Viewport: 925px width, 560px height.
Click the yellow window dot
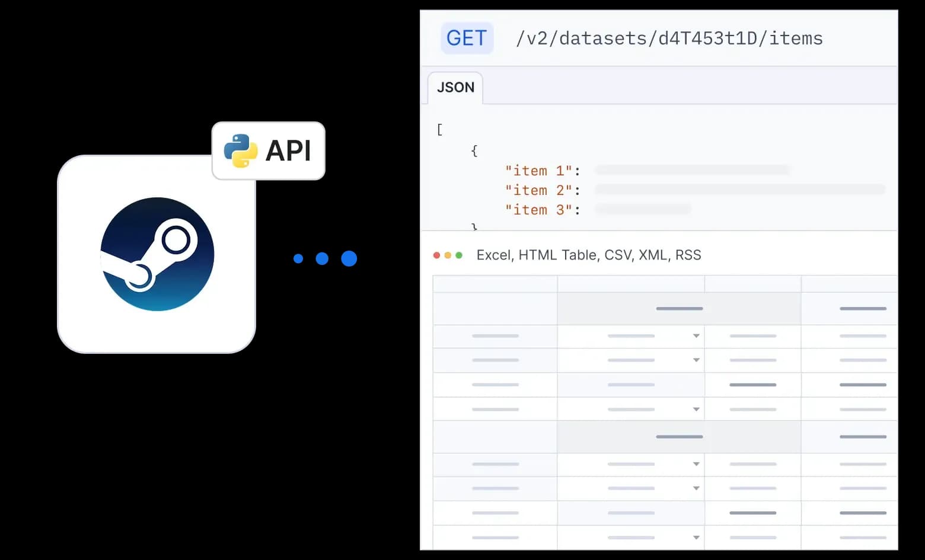(448, 255)
